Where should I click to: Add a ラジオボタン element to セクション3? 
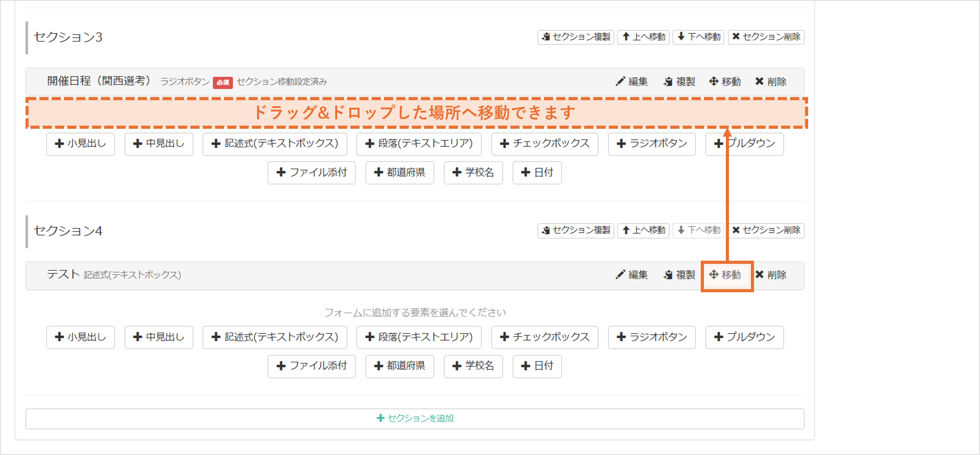pos(651,144)
